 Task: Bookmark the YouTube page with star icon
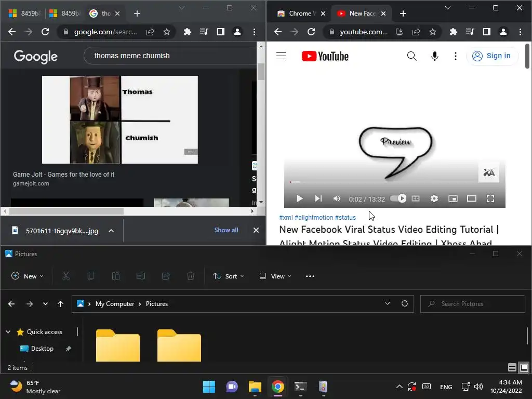pos(433,32)
